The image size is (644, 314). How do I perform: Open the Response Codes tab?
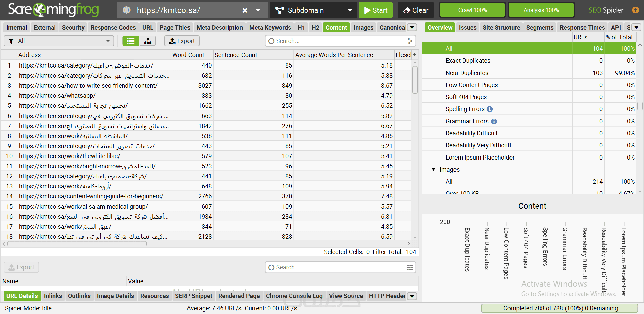tap(113, 27)
